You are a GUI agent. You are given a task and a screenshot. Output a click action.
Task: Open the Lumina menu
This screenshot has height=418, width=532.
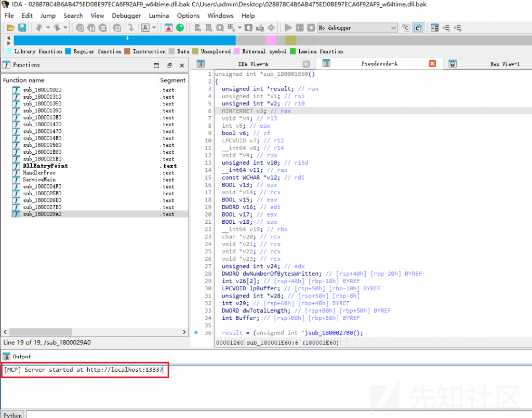tap(159, 16)
